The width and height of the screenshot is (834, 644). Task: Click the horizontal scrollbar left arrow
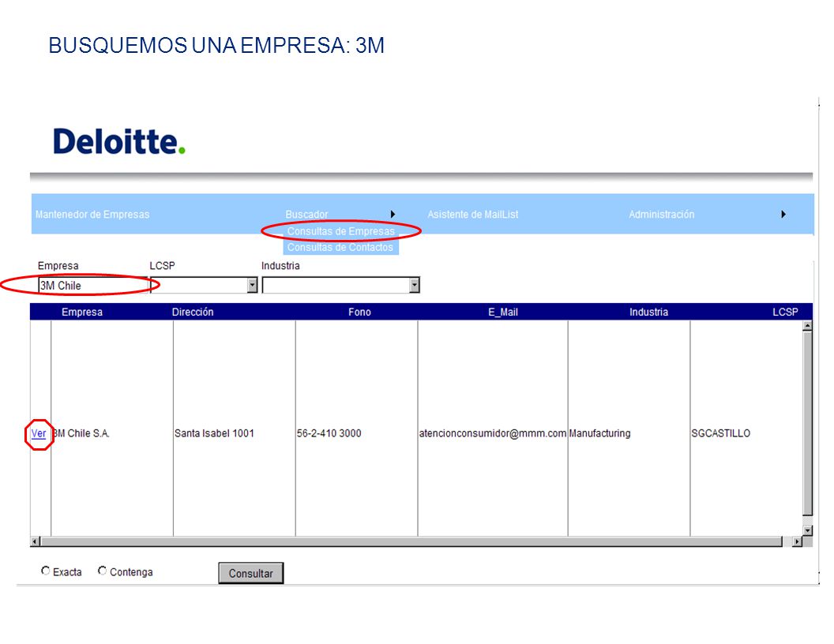[35, 541]
